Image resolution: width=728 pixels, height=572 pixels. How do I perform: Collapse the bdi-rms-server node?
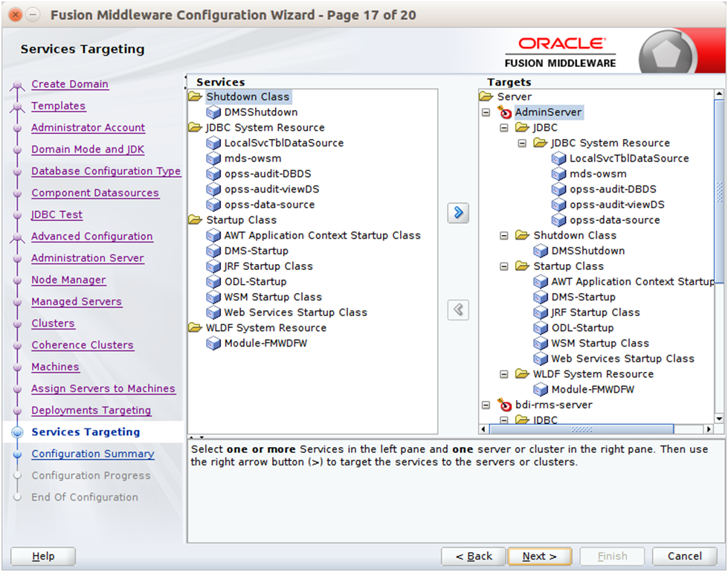pos(486,405)
